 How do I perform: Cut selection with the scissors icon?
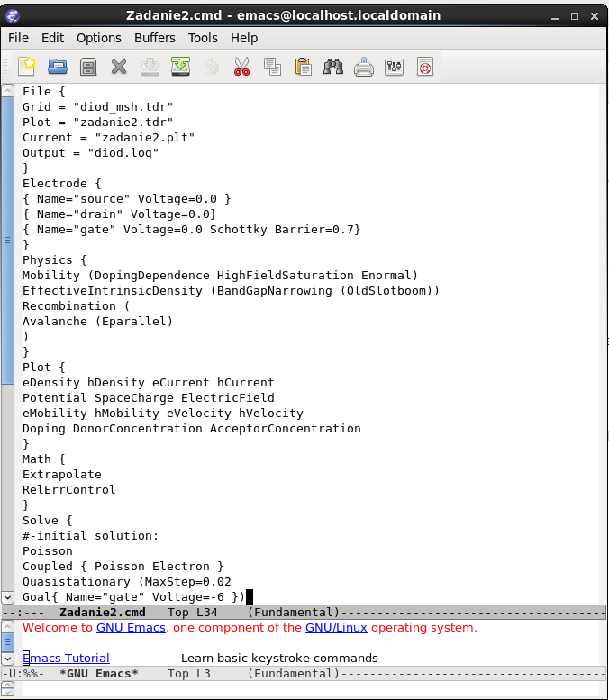(x=242, y=67)
